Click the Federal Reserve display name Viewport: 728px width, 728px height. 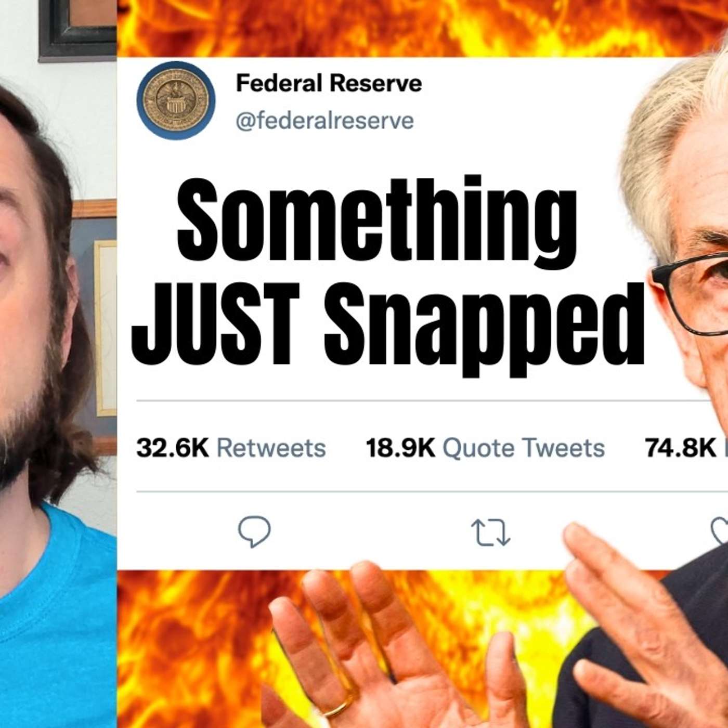click(x=329, y=83)
